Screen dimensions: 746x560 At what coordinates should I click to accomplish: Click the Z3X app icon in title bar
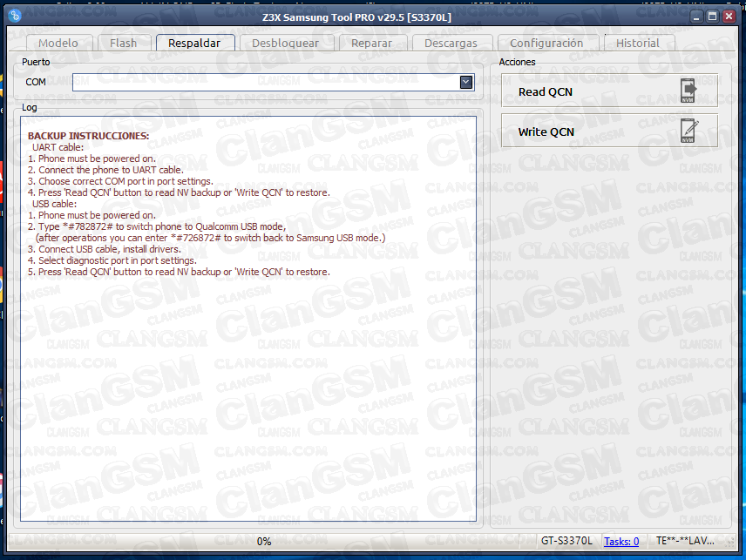pos(15,16)
